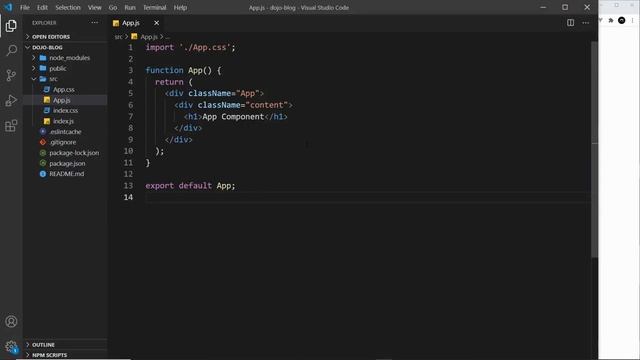Select App.js in the explorer tree
640x360 pixels.
(x=65, y=100)
